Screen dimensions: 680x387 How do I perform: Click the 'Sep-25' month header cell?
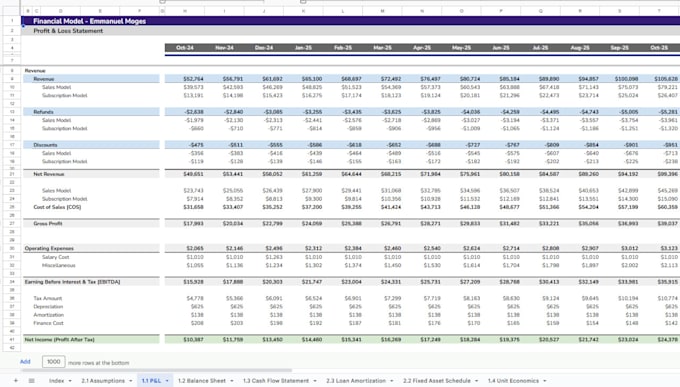(619, 48)
